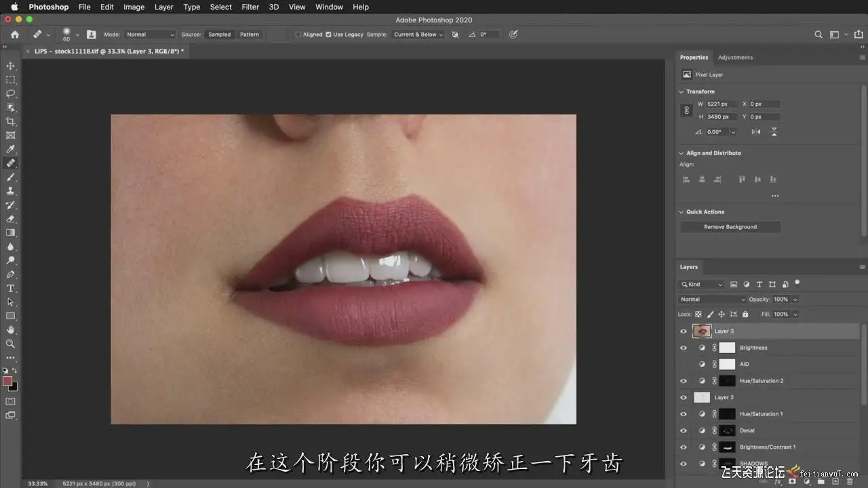
Task: Select the Crop tool
Action: point(11,121)
